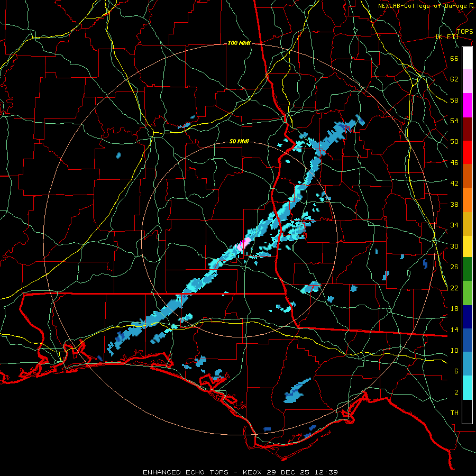Click the legend value "26"
The width and height of the screenshot is (476, 476).
[454, 267]
